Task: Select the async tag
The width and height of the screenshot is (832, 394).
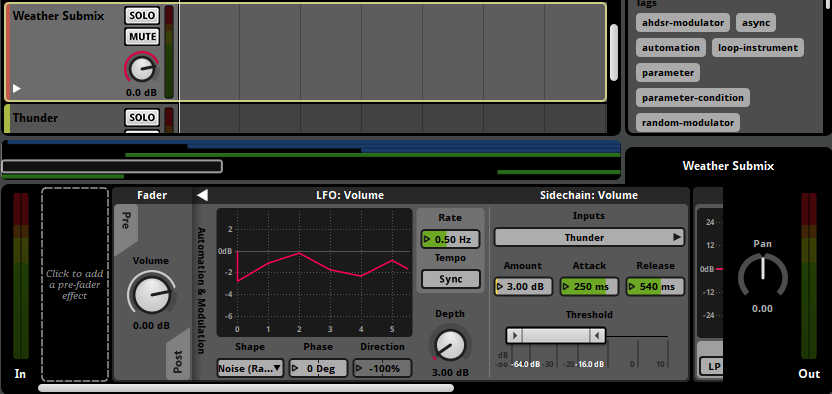Action: (756, 23)
